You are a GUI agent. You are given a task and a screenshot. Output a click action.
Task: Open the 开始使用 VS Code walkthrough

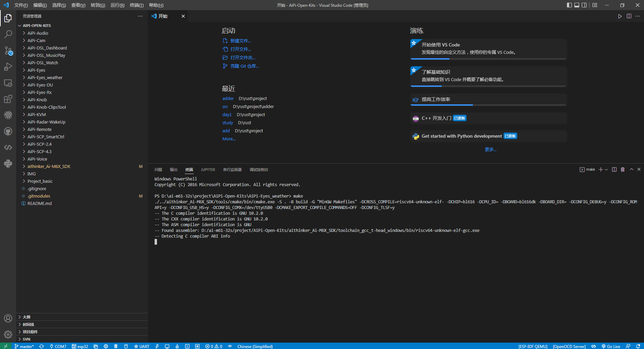(488, 49)
